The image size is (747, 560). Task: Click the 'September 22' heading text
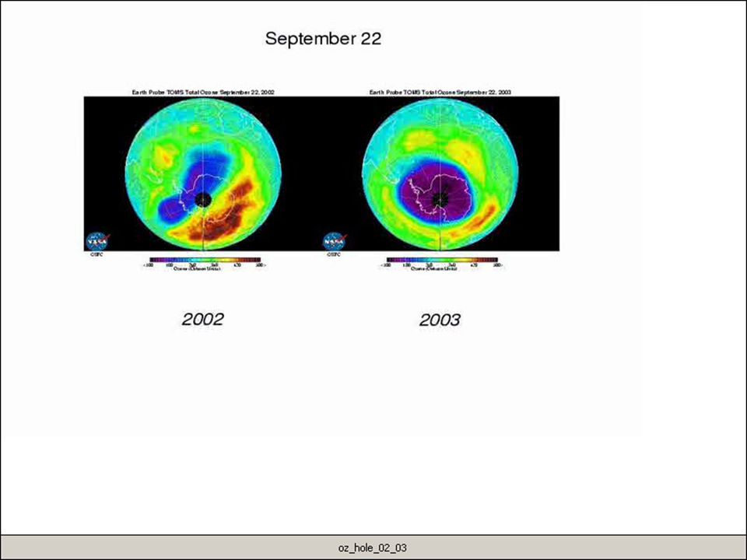[x=323, y=39]
